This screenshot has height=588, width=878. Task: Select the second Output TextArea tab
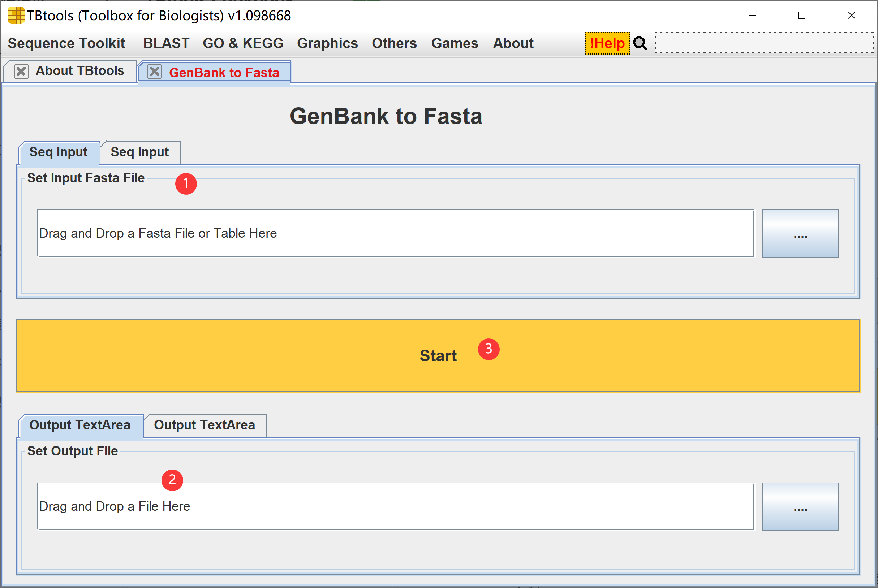205,425
